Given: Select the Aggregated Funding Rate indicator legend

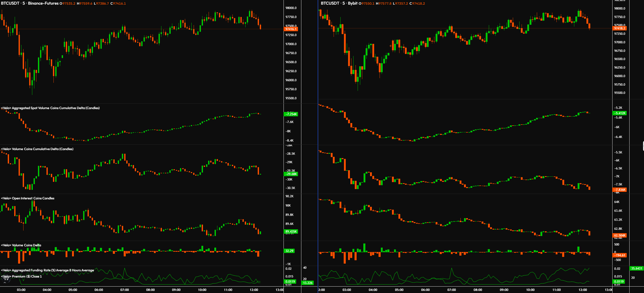Looking at the screenshot, I should (48, 270).
